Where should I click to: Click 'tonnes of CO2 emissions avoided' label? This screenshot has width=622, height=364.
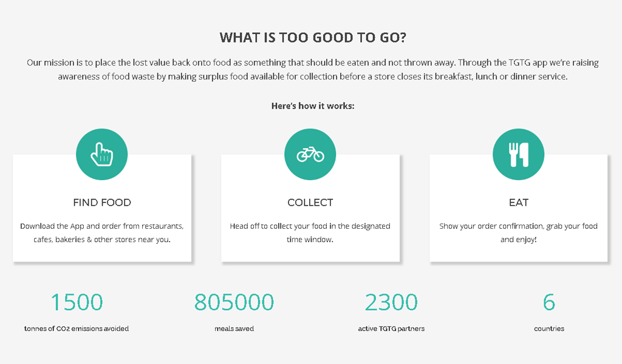(77, 328)
